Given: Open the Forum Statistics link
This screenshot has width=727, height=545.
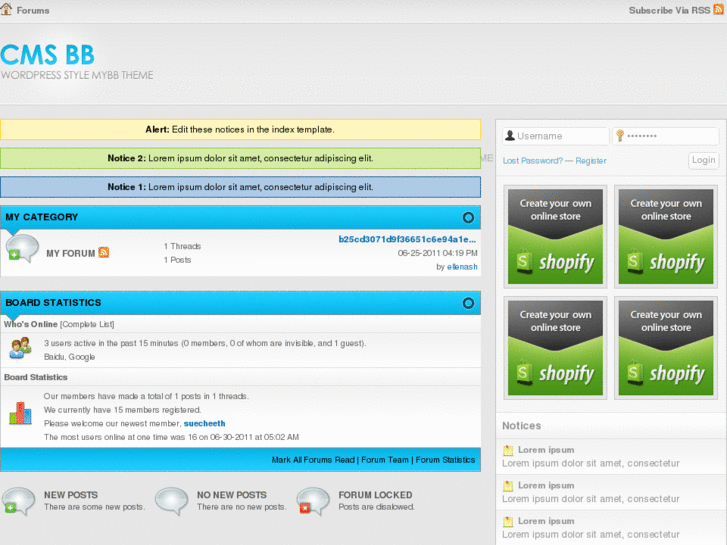Looking at the screenshot, I should (x=445, y=460).
